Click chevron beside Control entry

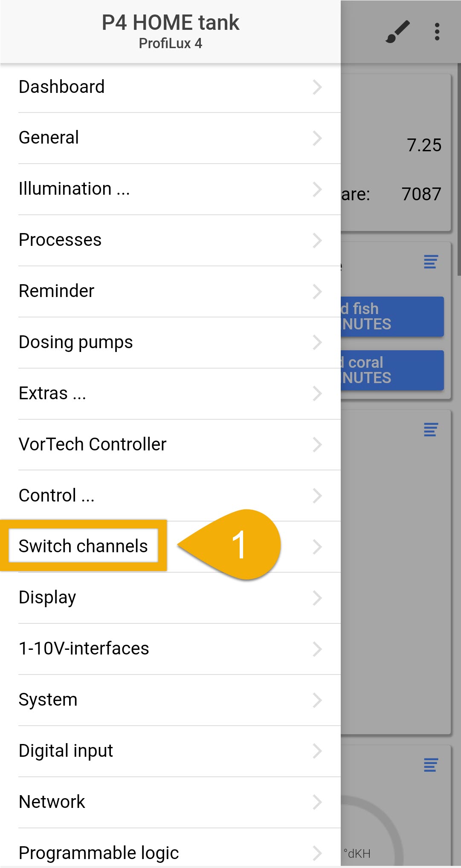click(x=317, y=496)
